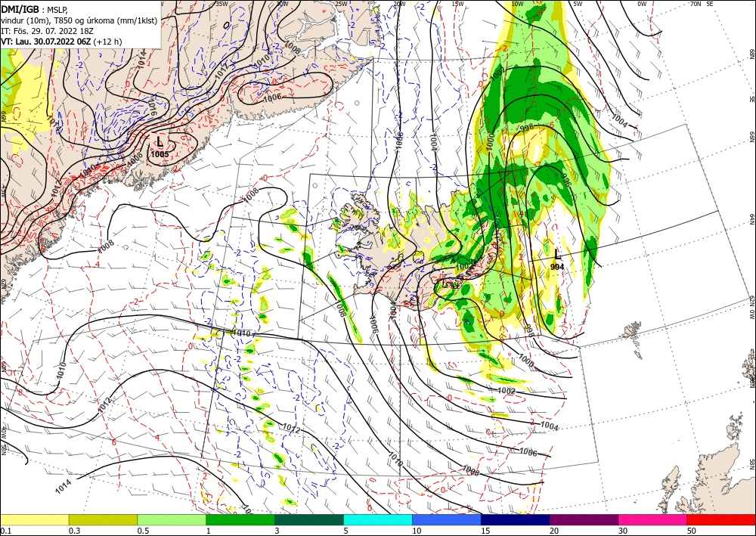Click the 'VT: Lau. 30.07.2022 06Z (+12 h)' line
Screen dimensions: 756x536
click(x=61, y=42)
